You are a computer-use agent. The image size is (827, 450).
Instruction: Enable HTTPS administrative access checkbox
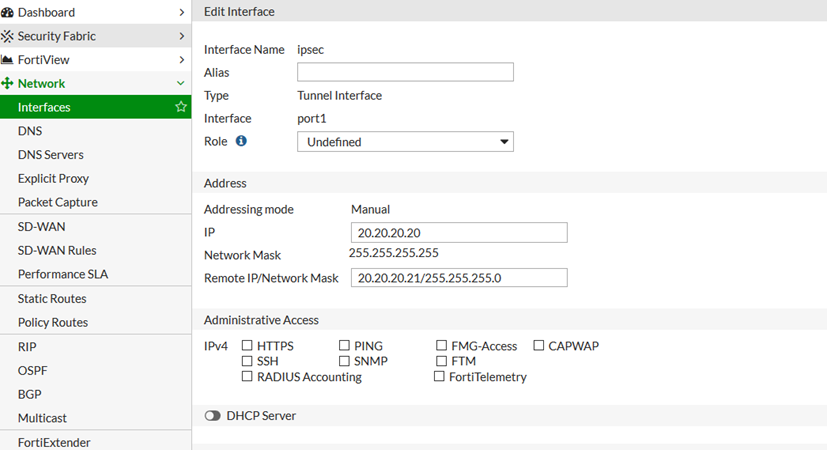[x=248, y=346]
